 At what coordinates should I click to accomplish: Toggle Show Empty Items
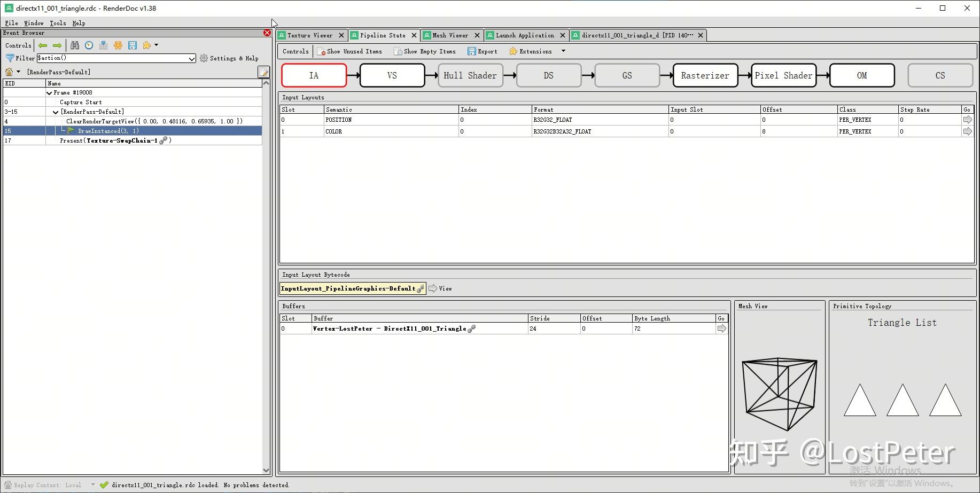click(x=425, y=51)
